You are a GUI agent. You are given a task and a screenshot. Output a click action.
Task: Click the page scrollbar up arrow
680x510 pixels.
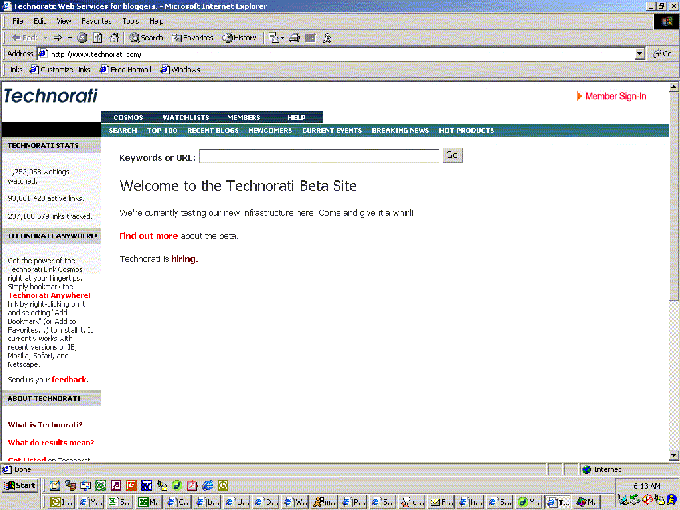(673, 87)
